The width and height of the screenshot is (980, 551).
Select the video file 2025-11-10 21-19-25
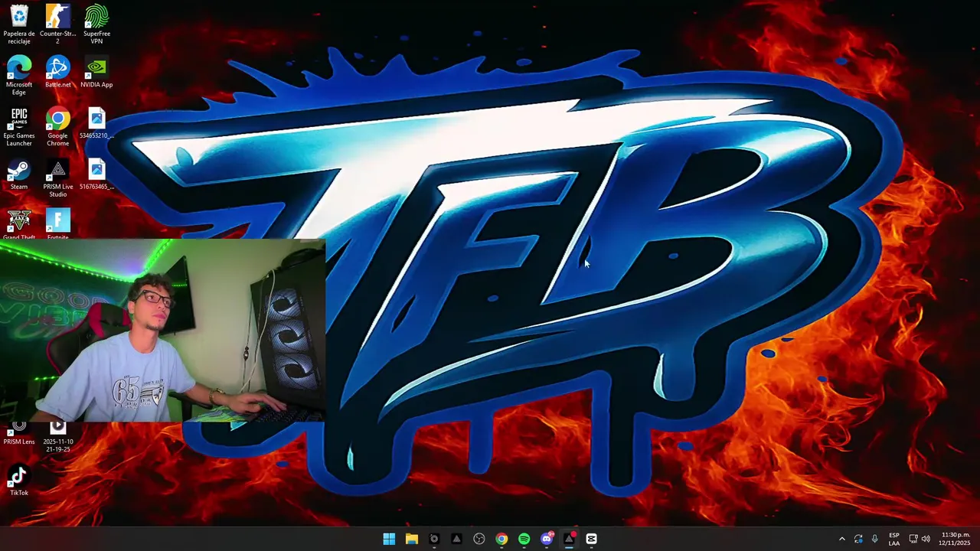click(57, 436)
